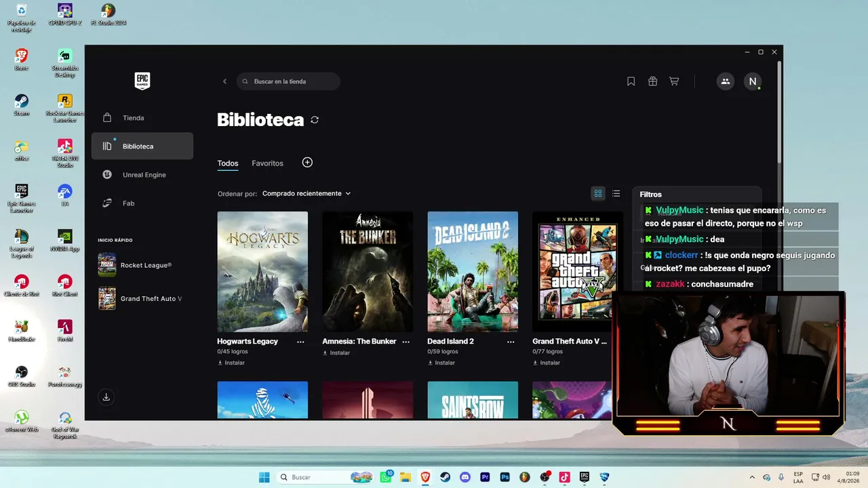Viewport: 868px width, 488px height.
Task: Install Grand Theft Auto V
Action: click(547, 363)
